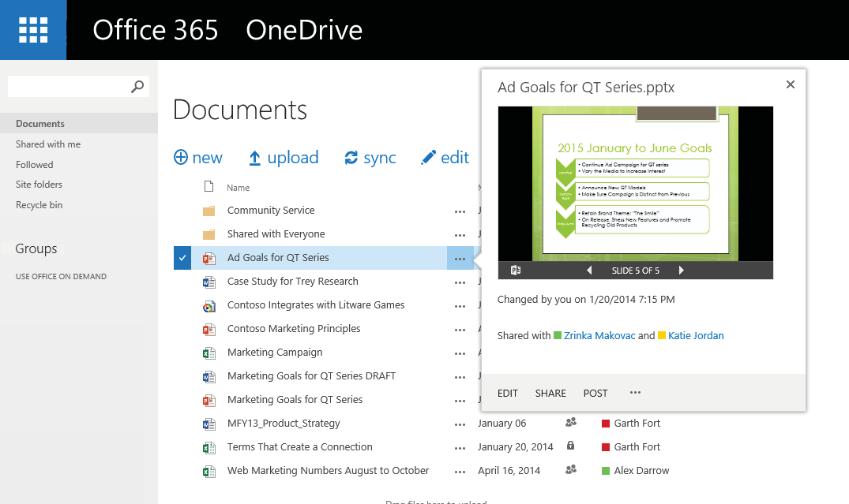Image resolution: width=849 pixels, height=504 pixels.
Task: Click PowerPoint icon of Ad Goals for QT Series
Action: click(209, 258)
